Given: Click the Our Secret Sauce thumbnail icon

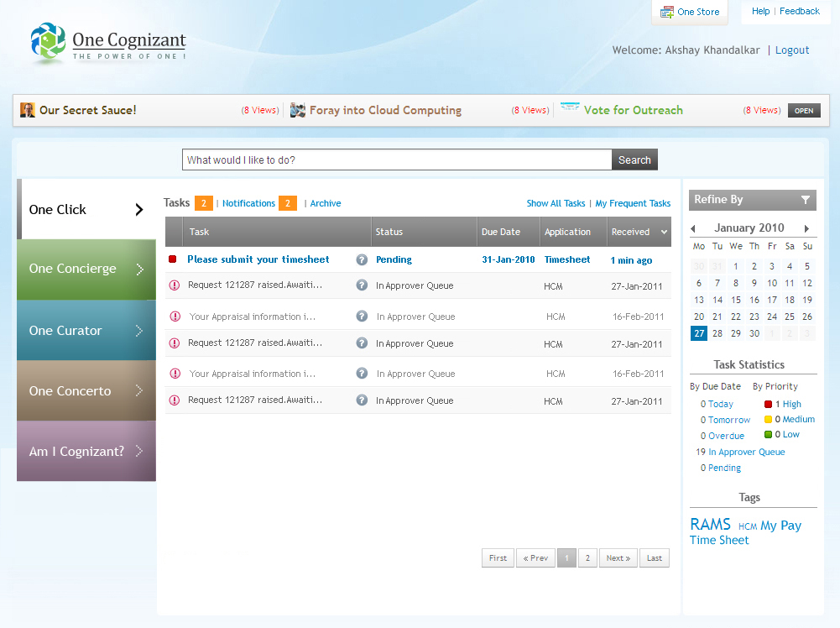Looking at the screenshot, I should pyautogui.click(x=28, y=110).
